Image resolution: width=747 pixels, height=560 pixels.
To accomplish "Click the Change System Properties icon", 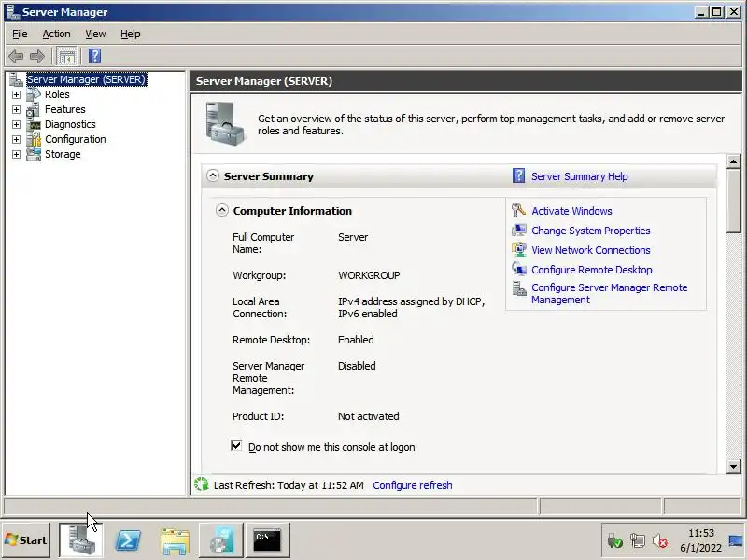I will (x=518, y=230).
